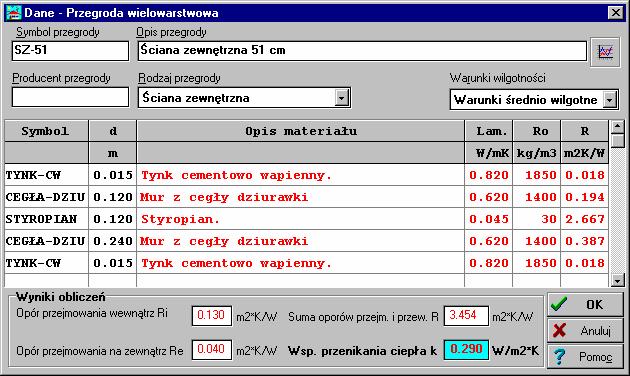Confirm with the OK button
This screenshot has width=630, height=376.
(585, 304)
